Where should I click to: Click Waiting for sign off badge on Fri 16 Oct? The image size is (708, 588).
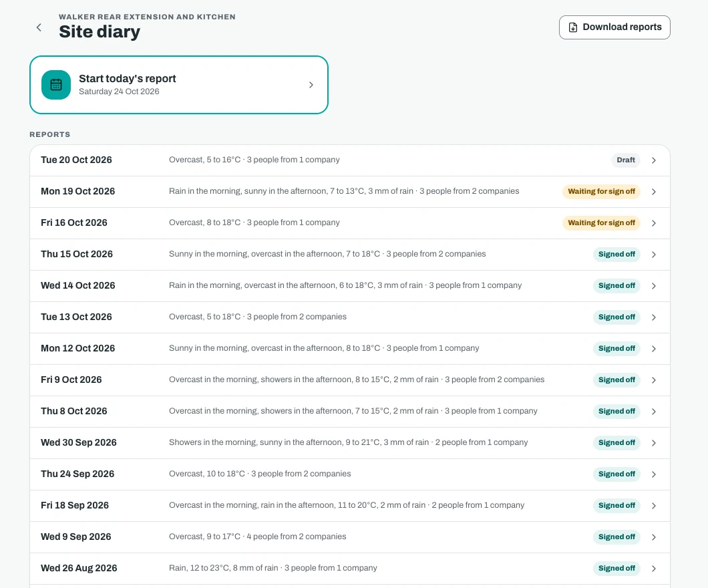pos(601,223)
